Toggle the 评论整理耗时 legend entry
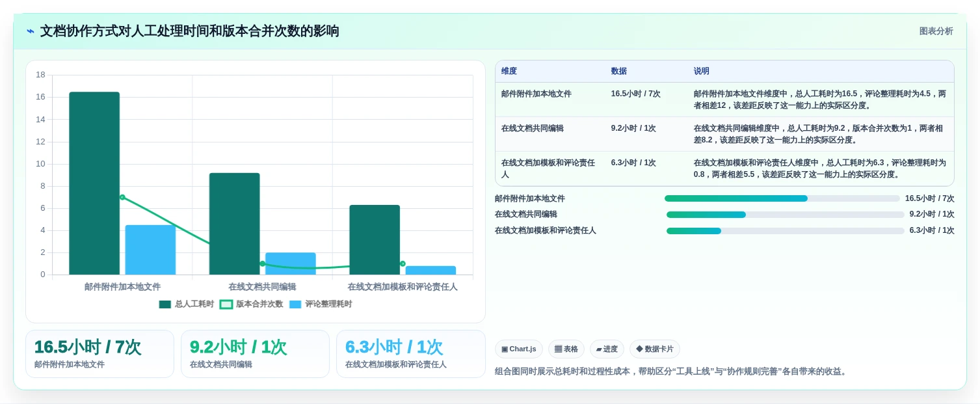Image resolution: width=980 pixels, height=404 pixels. point(321,304)
